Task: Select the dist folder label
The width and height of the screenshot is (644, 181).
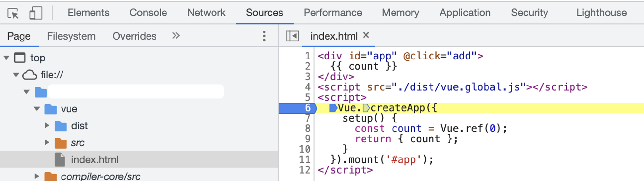Action: (80, 126)
